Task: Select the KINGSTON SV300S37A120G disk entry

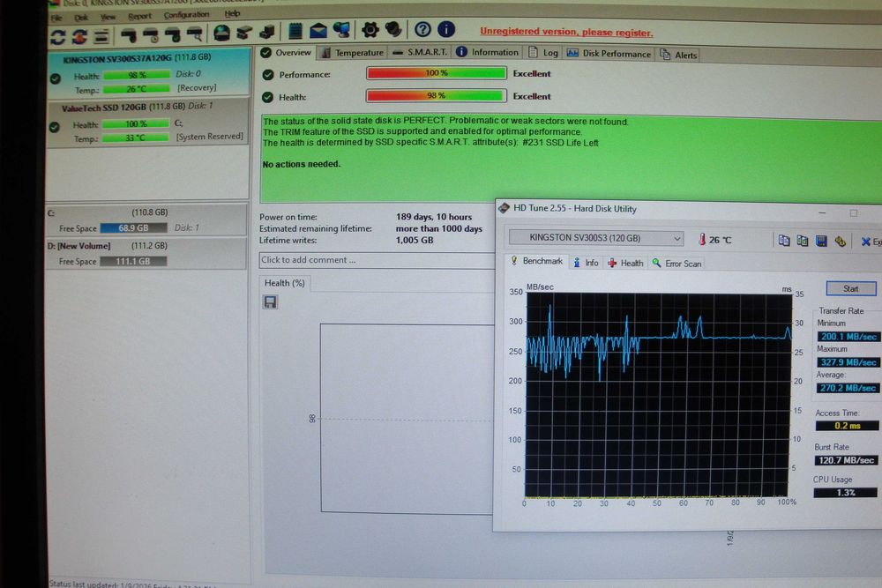Action: (148, 73)
